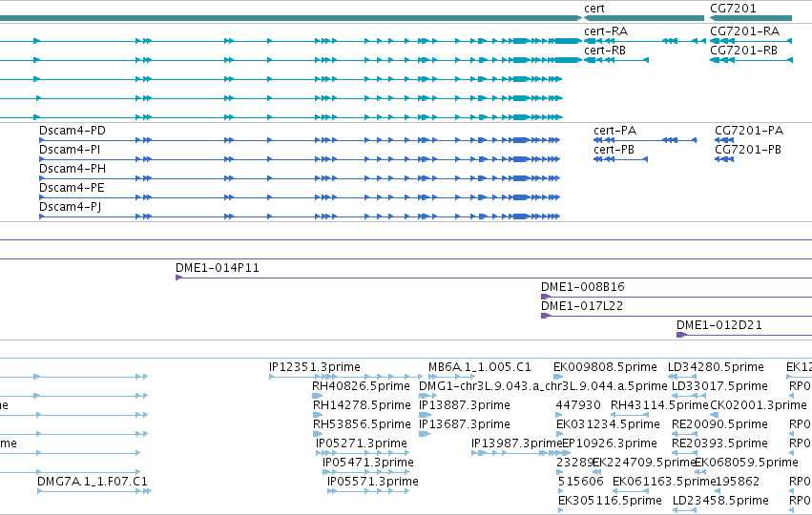Select the Dscam4-PD protein feature label
812x515 pixels.
(73, 131)
